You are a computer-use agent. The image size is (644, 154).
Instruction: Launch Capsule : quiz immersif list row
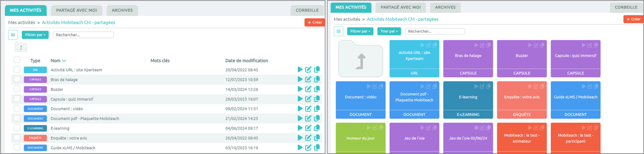click(x=300, y=99)
